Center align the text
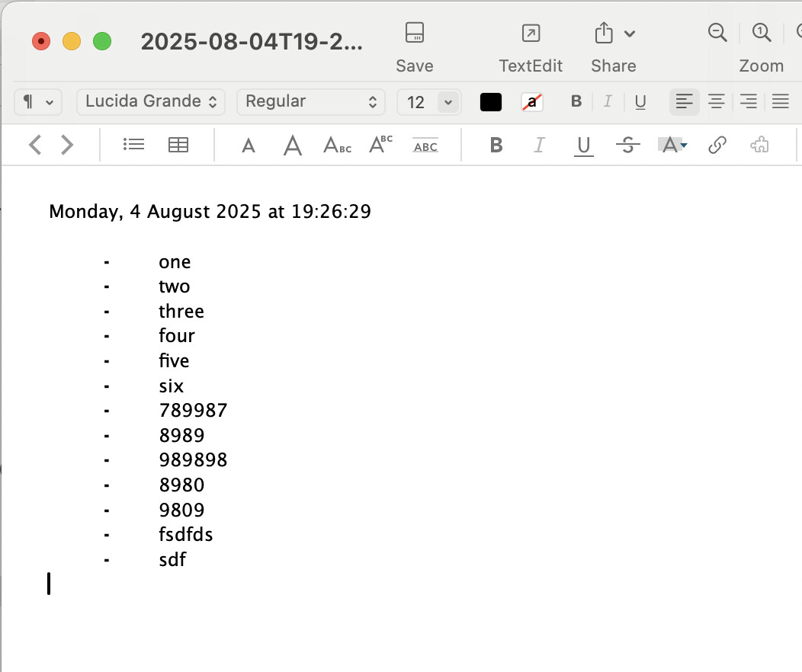 tap(716, 101)
